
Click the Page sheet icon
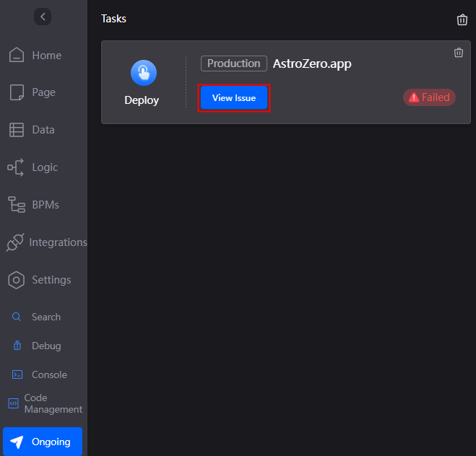click(17, 92)
